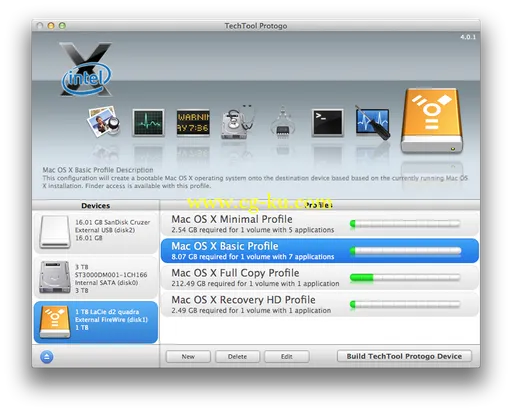
Task: Click the New profile button
Action: click(188, 356)
